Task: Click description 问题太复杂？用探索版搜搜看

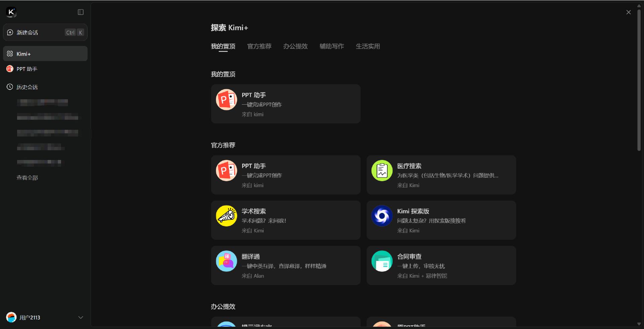Action: coord(431,221)
